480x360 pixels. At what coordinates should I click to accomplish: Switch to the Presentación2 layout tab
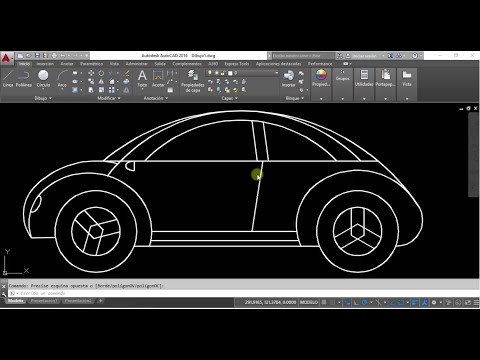pyautogui.click(x=78, y=301)
